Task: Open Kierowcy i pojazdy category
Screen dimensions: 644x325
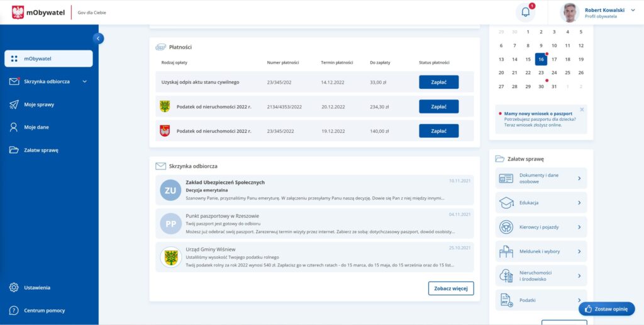Action: (541, 227)
